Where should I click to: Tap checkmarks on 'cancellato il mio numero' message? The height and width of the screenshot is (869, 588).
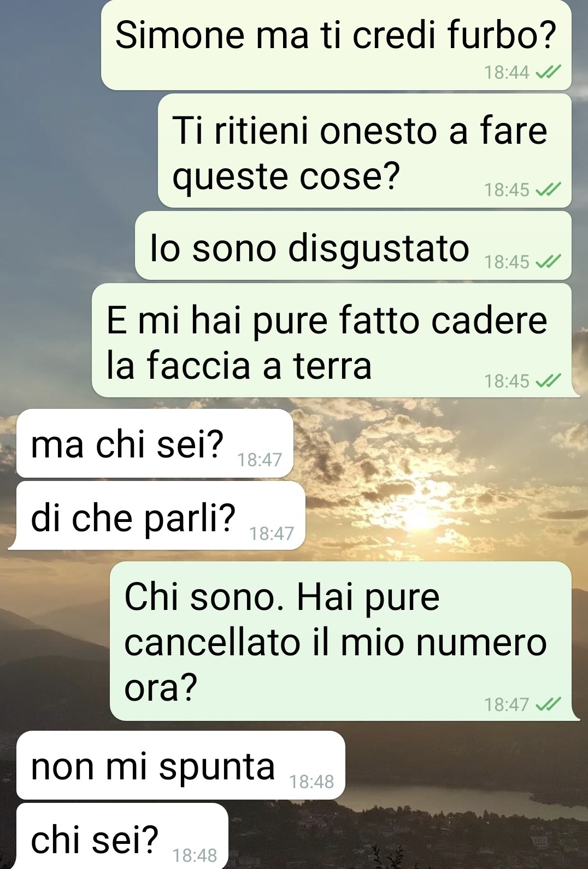click(548, 704)
